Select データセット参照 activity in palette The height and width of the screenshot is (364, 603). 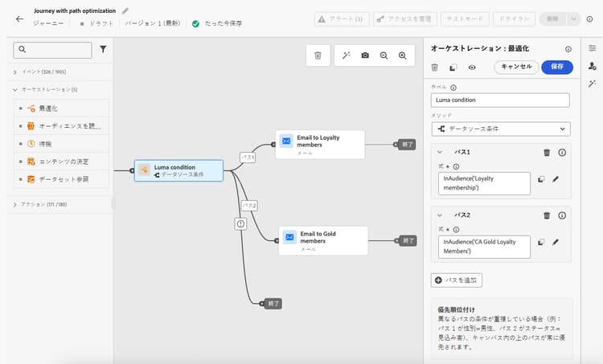62,179
